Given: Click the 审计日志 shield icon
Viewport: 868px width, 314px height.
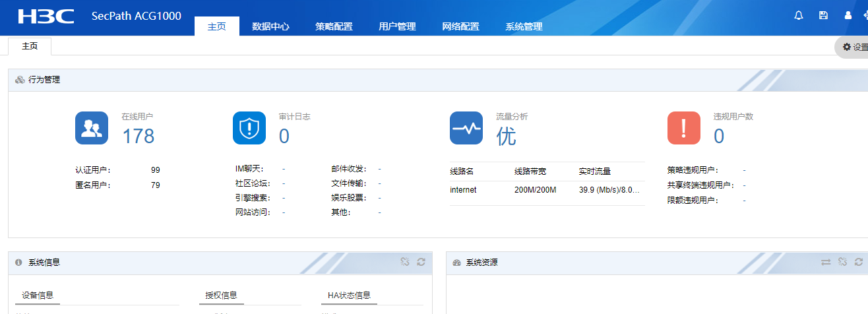Looking at the screenshot, I should (249, 128).
